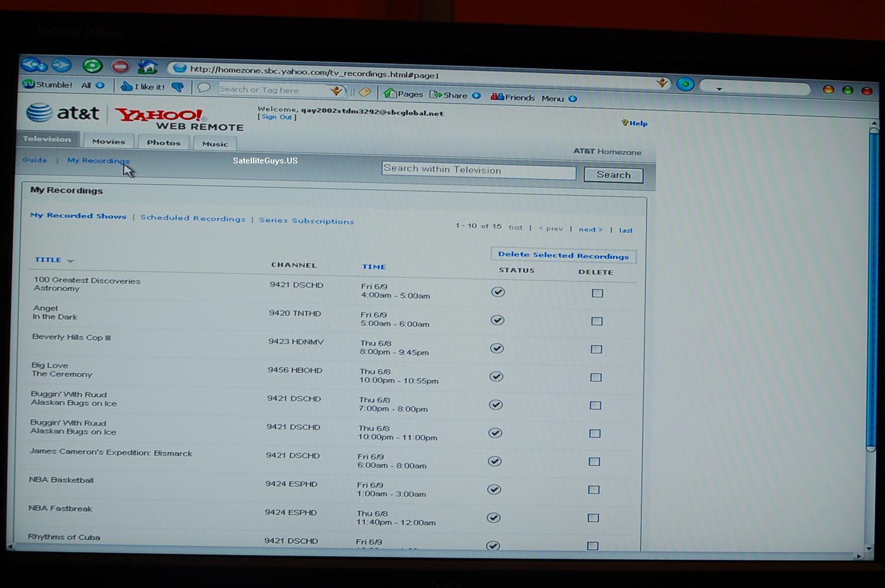This screenshot has height=588, width=885.
Task: Go to browser Home page icon
Action: 147,66
